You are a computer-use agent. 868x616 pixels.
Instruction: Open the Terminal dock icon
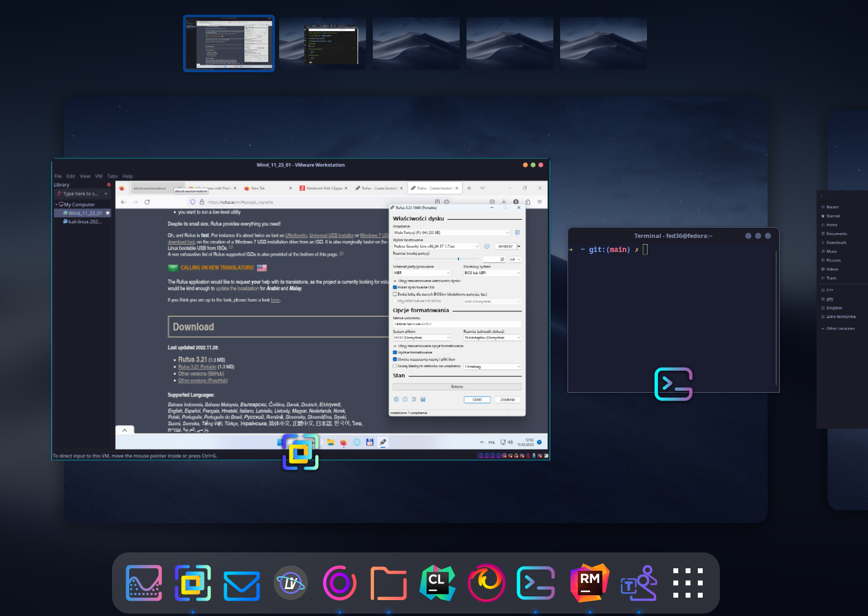point(536,583)
